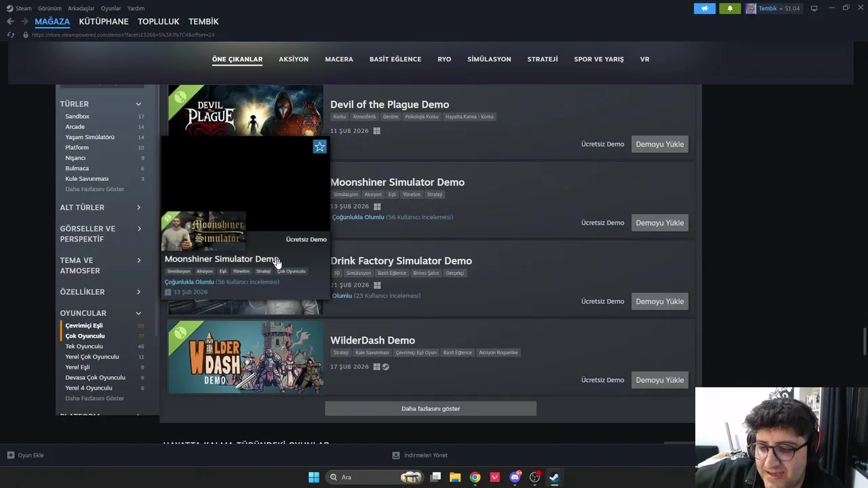The height and width of the screenshot is (488, 868).
Task: Click the plus icon for Oyun Ekle
Action: click(x=10, y=455)
